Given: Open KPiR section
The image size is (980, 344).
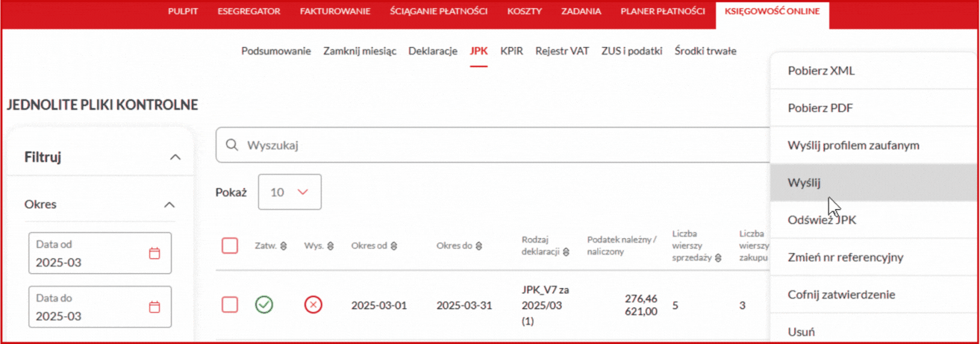Looking at the screenshot, I should (x=512, y=51).
